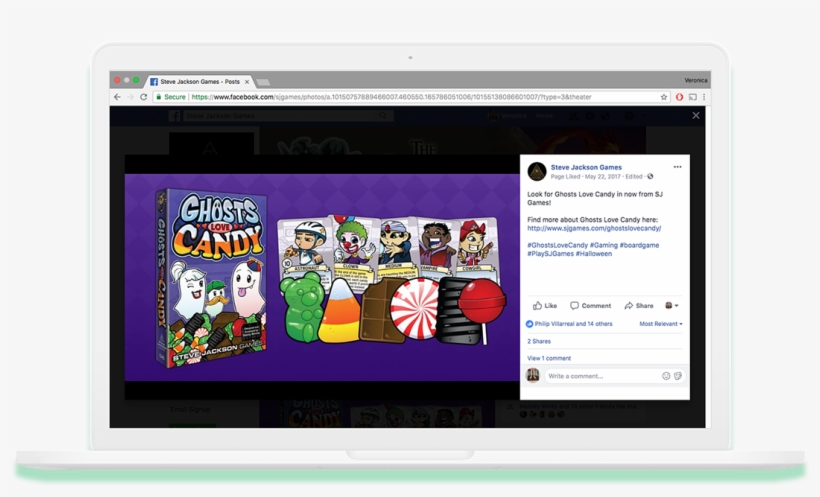Screen dimensions: 820x497
Task: Open the sjgames.com/ghostslovecandy link
Action: click(594, 228)
